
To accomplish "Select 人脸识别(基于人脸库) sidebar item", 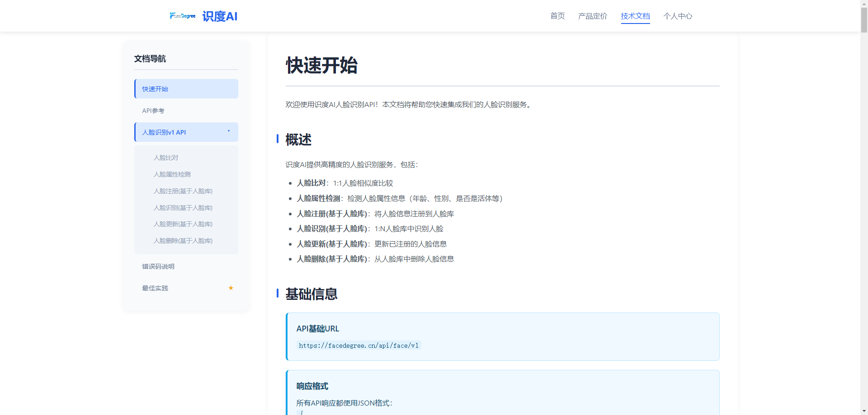I will tap(183, 208).
